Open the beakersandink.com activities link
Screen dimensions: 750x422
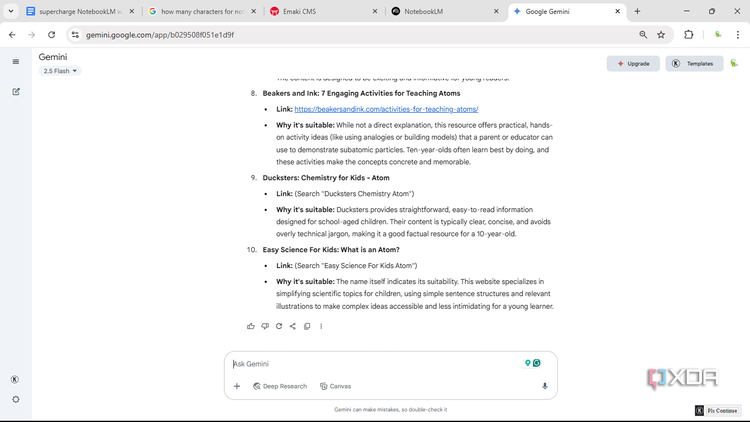pyautogui.click(x=386, y=109)
